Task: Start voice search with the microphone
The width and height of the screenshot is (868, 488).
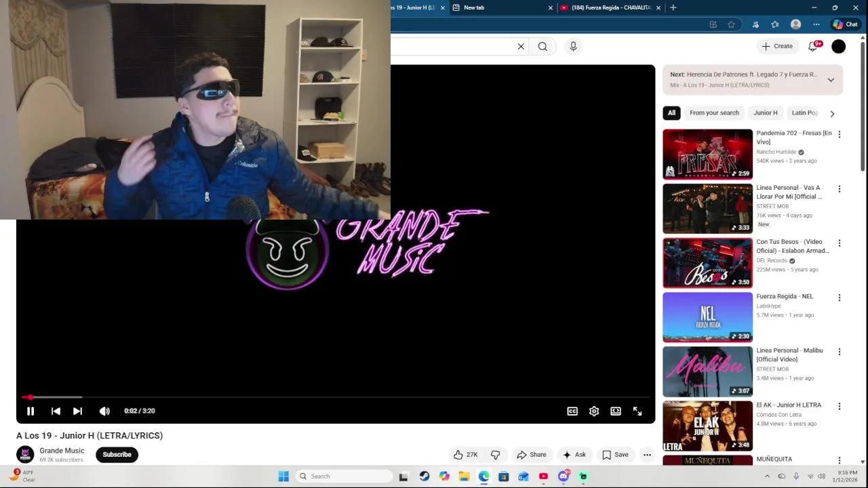Action: click(x=573, y=46)
